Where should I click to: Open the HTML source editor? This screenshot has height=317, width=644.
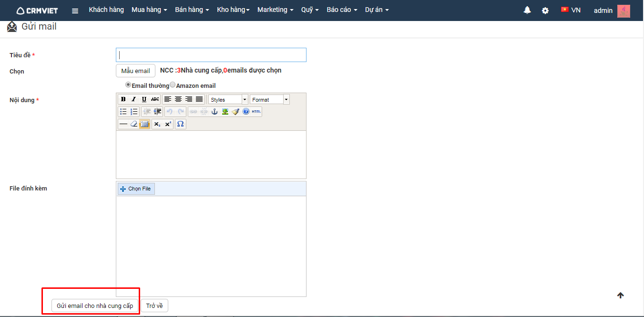pyautogui.click(x=256, y=112)
